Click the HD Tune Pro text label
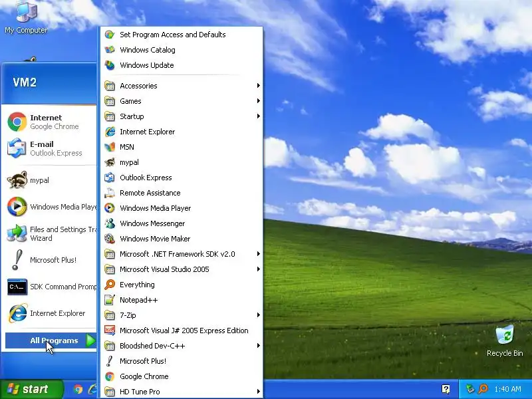This screenshot has width=532, height=399. pos(140,392)
